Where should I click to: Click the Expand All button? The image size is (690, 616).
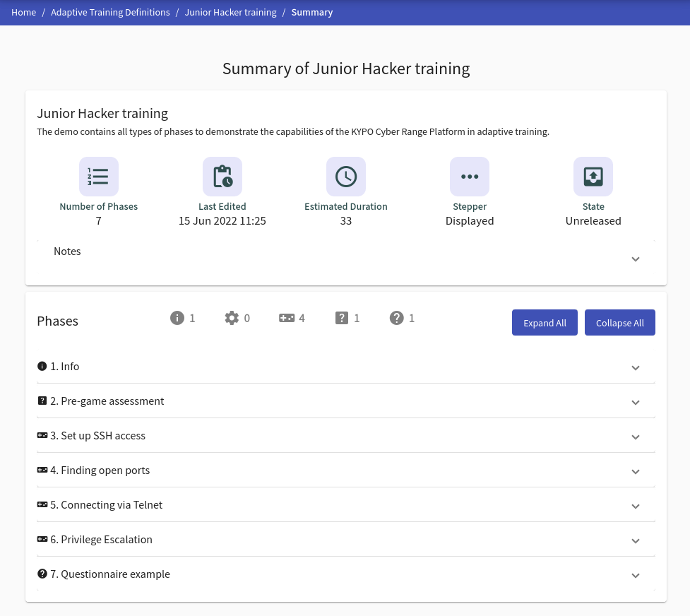pos(545,322)
